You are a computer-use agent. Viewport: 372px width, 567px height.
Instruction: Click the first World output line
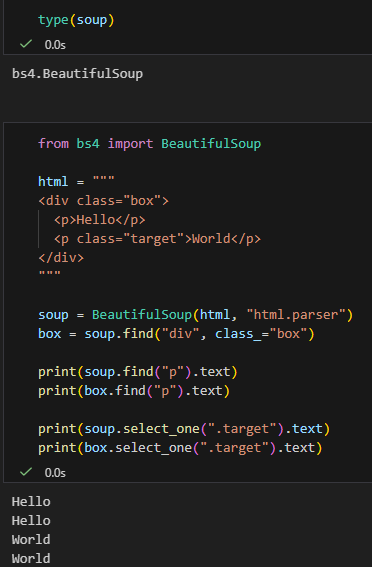[31, 540]
